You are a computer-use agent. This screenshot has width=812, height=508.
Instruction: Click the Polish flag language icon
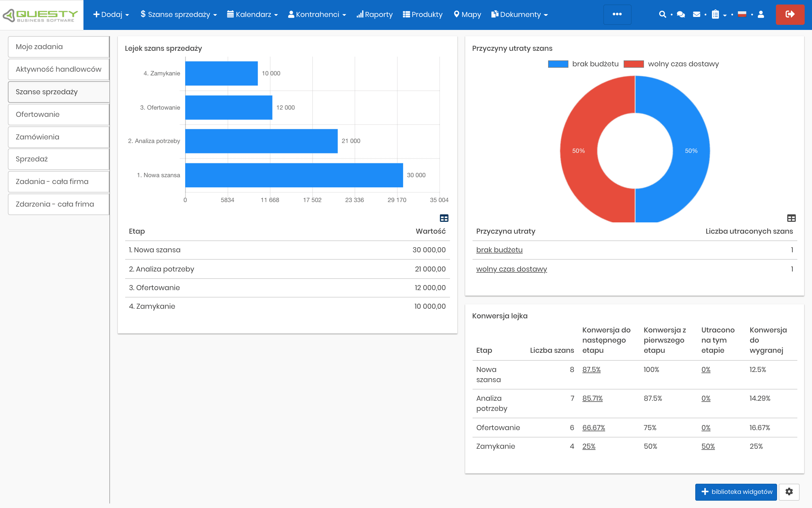pyautogui.click(x=742, y=14)
